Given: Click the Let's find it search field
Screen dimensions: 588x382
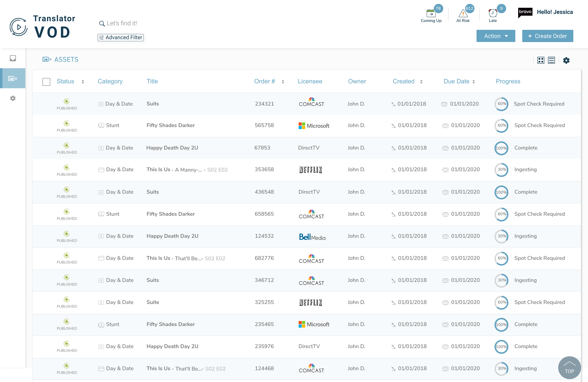Looking at the screenshot, I should click(x=122, y=23).
